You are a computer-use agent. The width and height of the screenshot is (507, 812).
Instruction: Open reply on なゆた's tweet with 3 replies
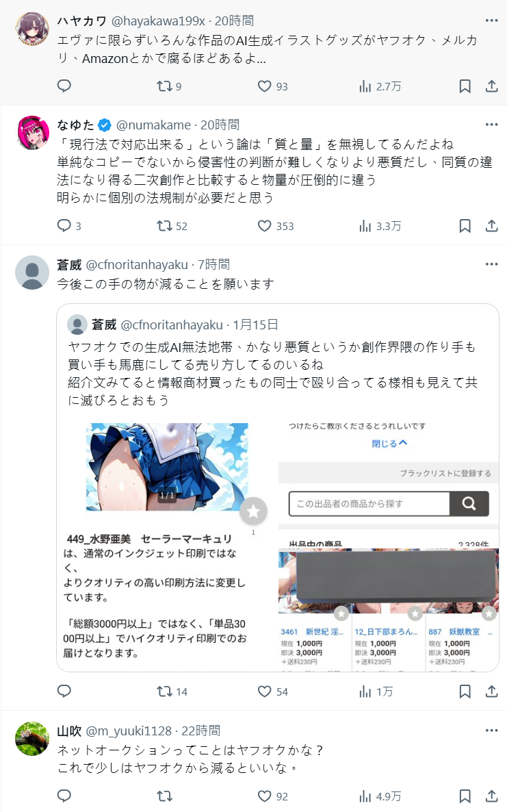pyautogui.click(x=69, y=226)
